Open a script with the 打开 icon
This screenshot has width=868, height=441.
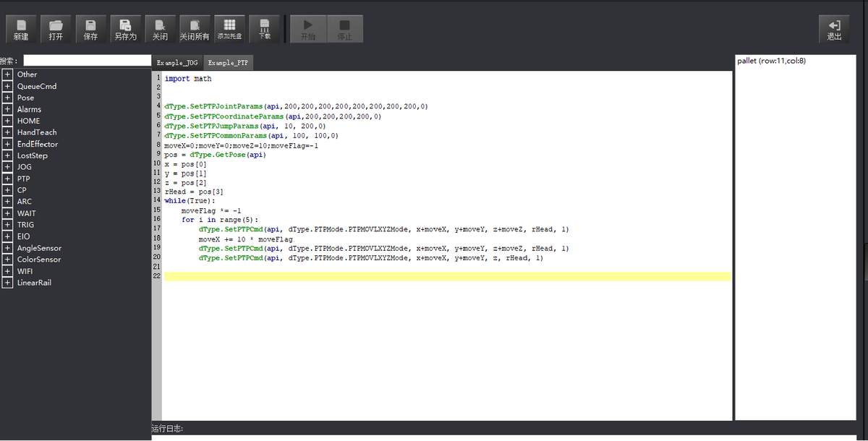tap(56, 29)
